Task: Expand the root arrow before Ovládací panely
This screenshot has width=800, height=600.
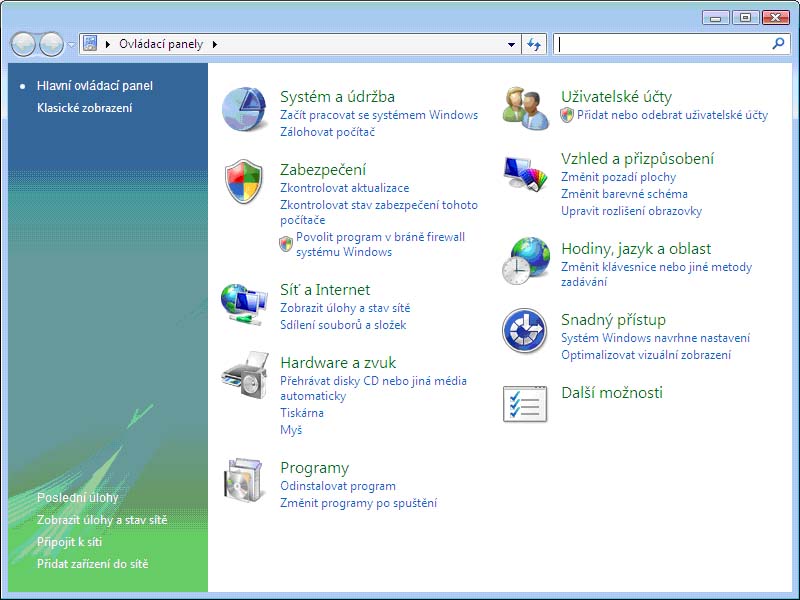Action: click(x=108, y=44)
